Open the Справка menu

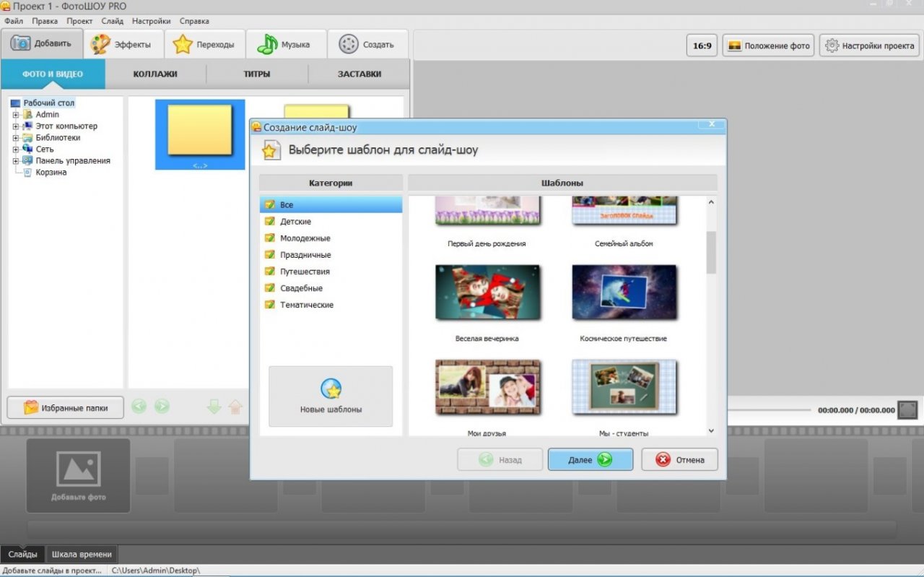pos(193,21)
